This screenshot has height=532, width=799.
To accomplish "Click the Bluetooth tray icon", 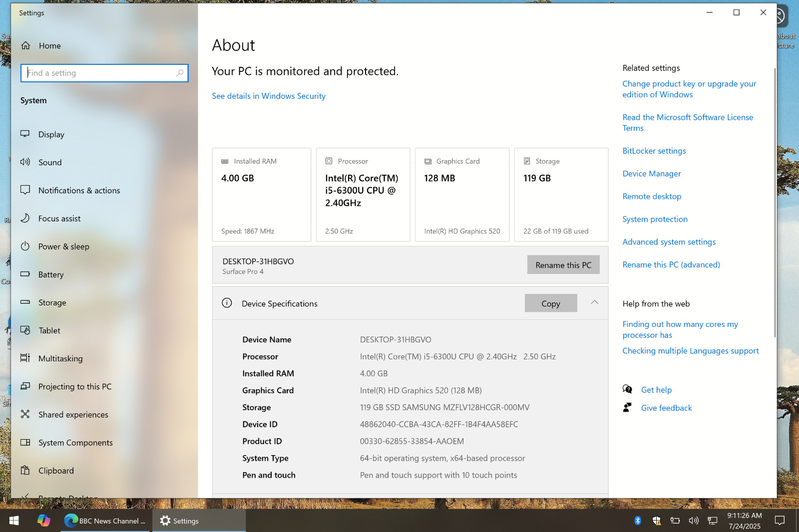I will click(638, 521).
